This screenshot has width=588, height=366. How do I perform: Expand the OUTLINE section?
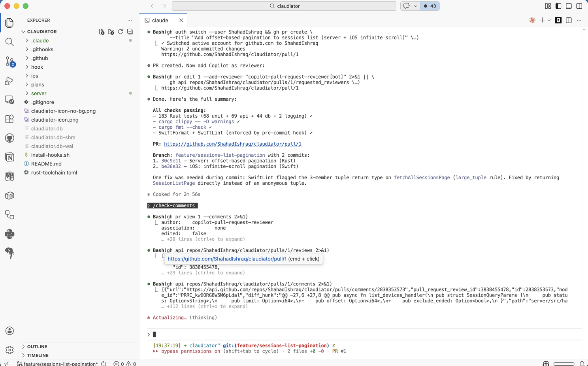[37, 347]
